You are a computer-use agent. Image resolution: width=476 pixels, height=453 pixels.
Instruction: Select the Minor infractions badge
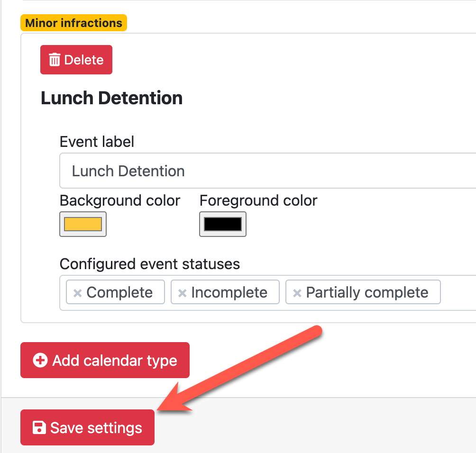click(x=73, y=23)
